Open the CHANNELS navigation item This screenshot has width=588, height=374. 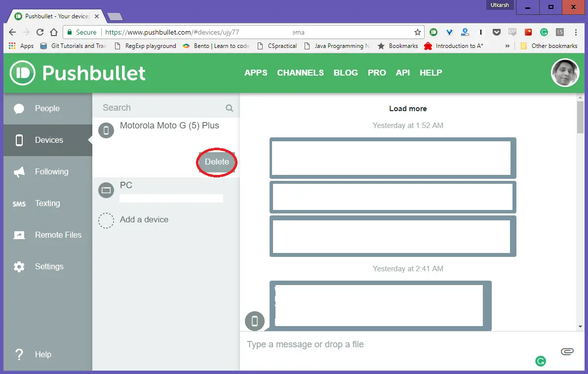click(300, 73)
